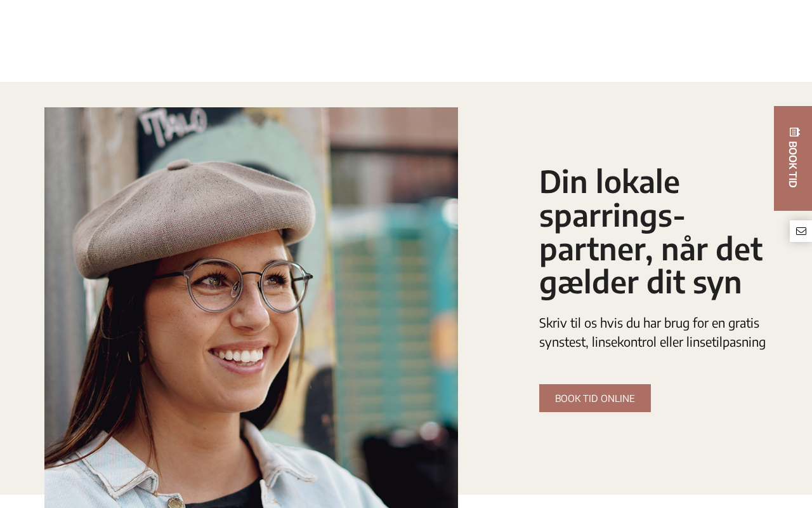Click the BOOK TID ONLINE button
Image resolution: width=812 pixels, height=508 pixels.
coord(595,398)
